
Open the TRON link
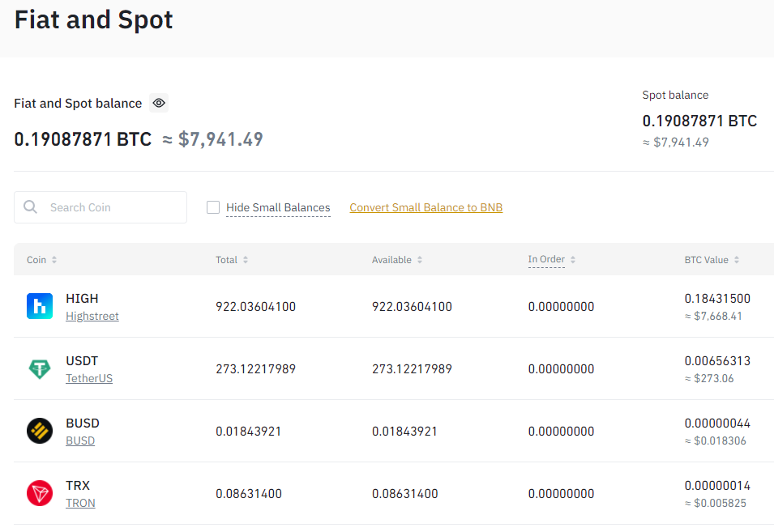pos(80,504)
